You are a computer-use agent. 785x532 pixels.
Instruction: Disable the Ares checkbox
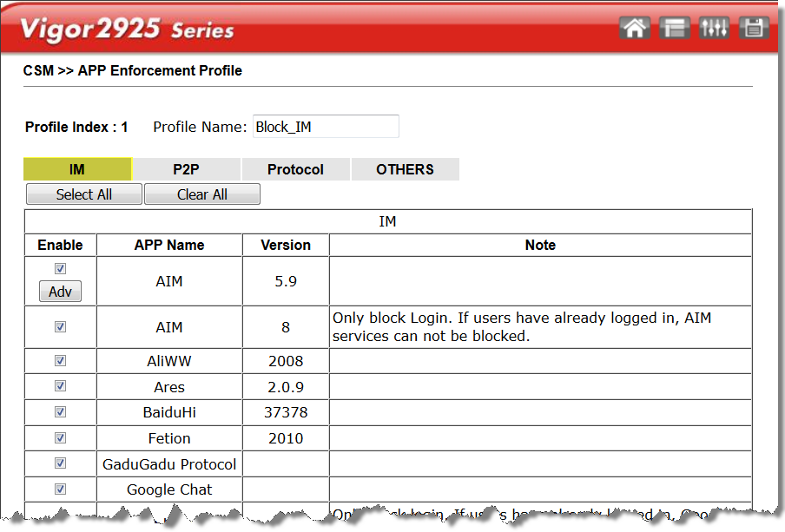pos(60,386)
